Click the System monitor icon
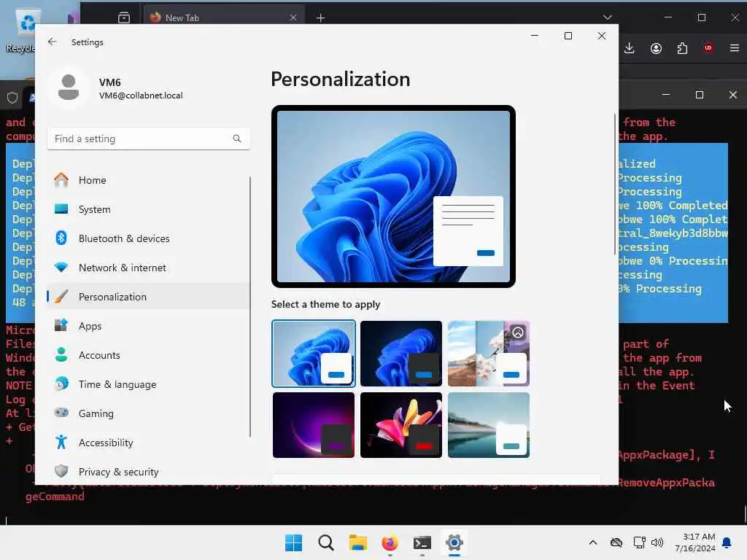 (61, 209)
